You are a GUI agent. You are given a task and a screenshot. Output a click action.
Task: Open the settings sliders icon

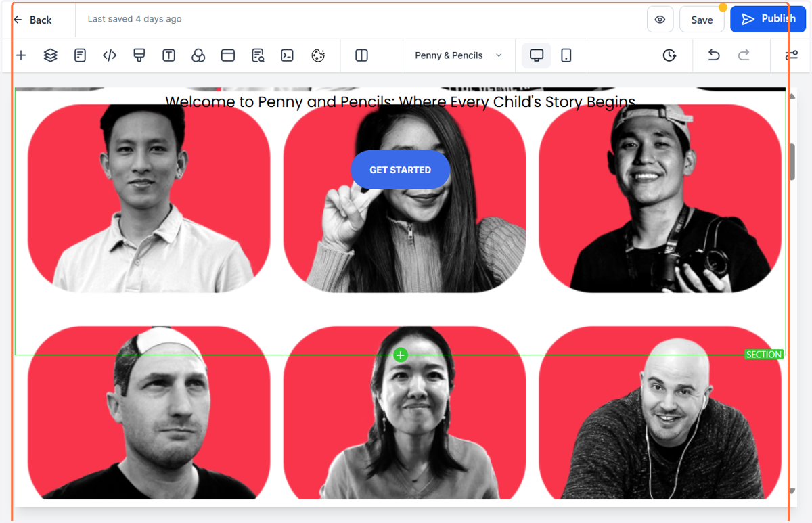tap(791, 55)
